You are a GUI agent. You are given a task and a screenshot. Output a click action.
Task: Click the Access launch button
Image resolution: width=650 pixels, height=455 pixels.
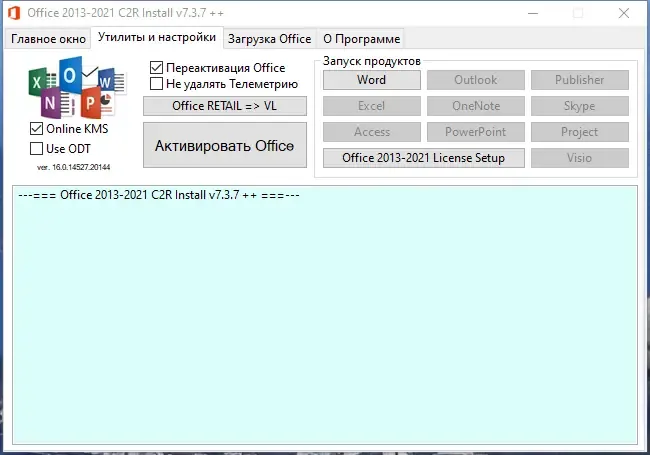pos(372,132)
